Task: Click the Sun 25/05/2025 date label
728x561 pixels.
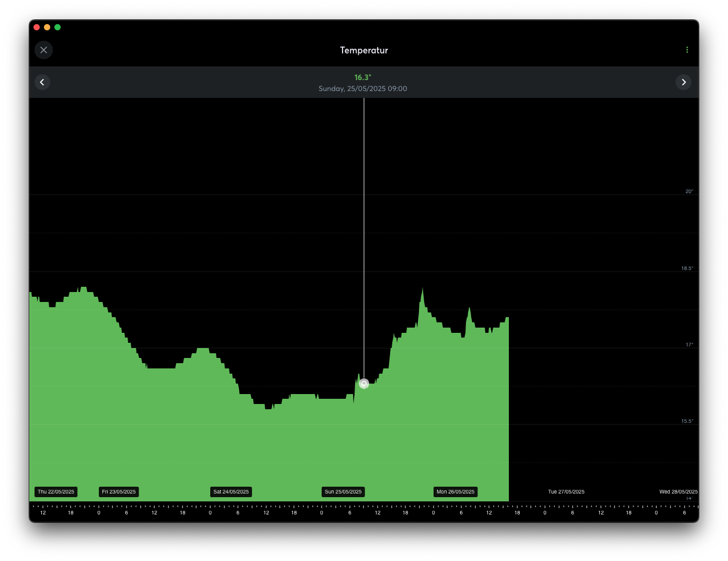Action: click(343, 492)
